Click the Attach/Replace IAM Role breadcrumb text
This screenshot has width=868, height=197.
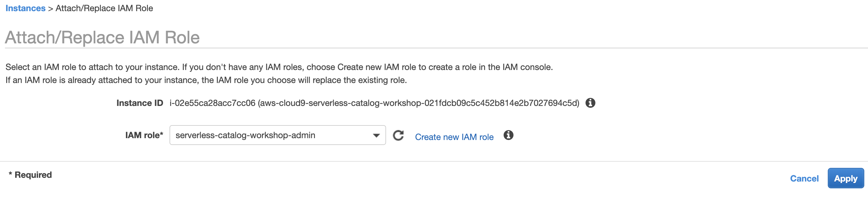pyautogui.click(x=104, y=8)
